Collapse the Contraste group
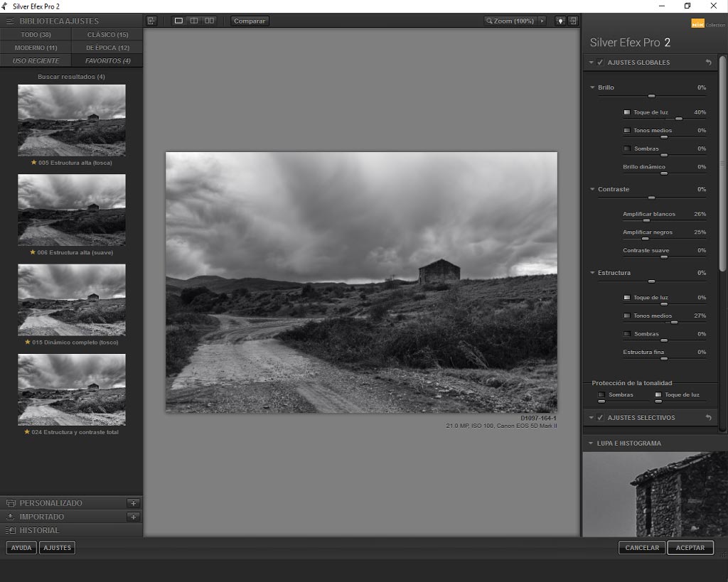This screenshot has width=728, height=582. point(592,189)
